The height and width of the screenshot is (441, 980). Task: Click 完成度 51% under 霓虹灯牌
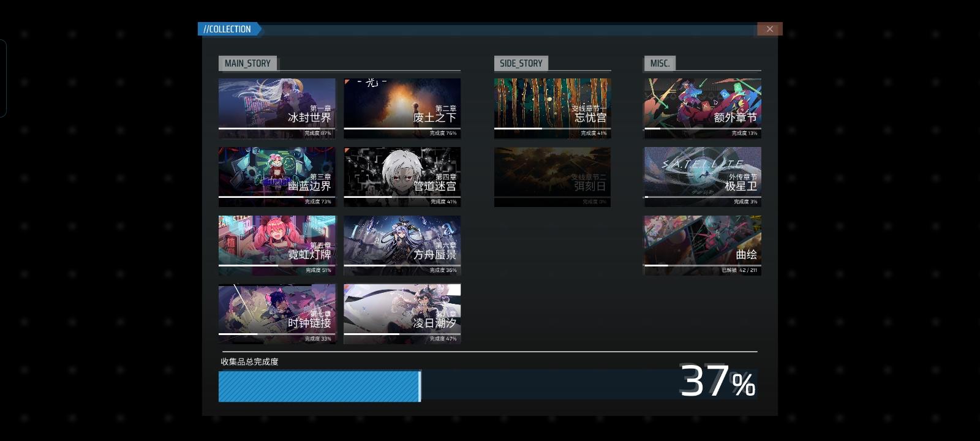[318, 270]
